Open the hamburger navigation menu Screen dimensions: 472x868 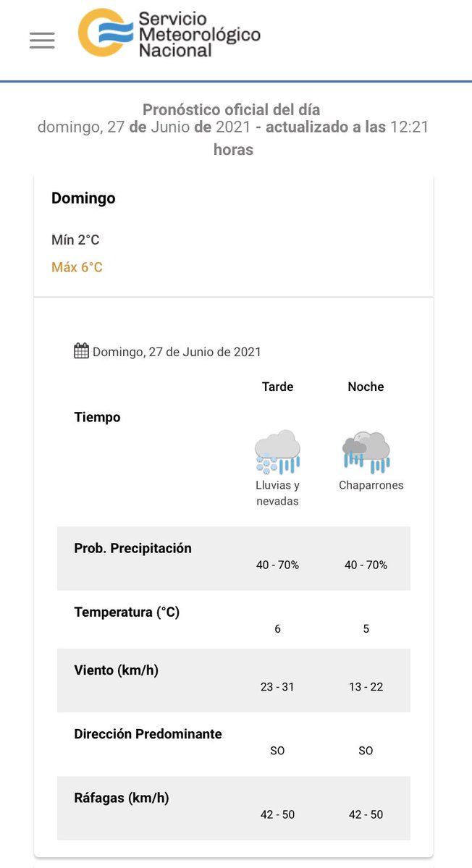[x=42, y=41]
